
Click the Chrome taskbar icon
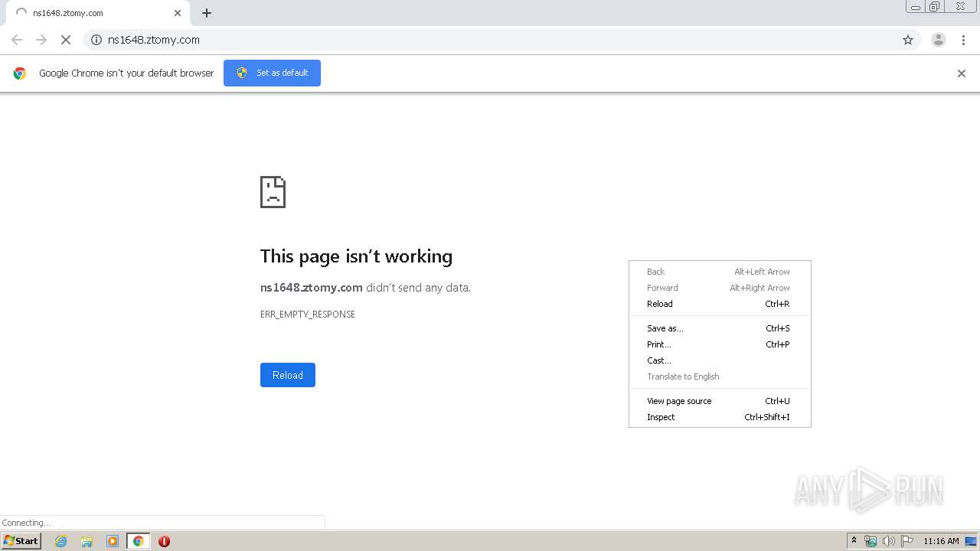[138, 541]
